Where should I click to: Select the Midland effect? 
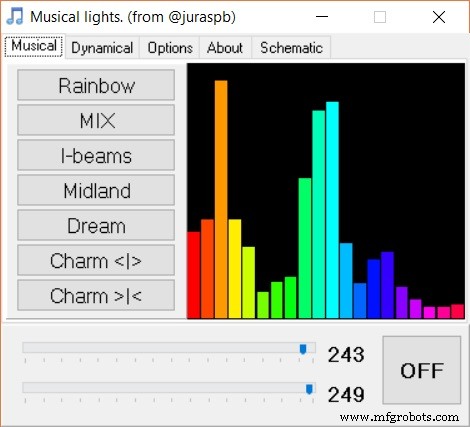(96, 190)
